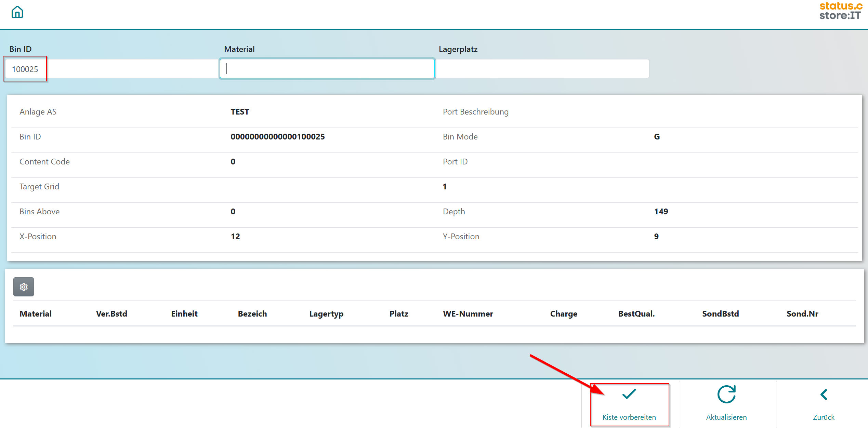Click the Einheit column header

click(184, 314)
